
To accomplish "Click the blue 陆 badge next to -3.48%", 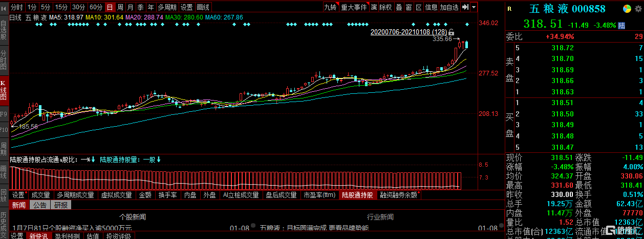I will tap(621, 25).
